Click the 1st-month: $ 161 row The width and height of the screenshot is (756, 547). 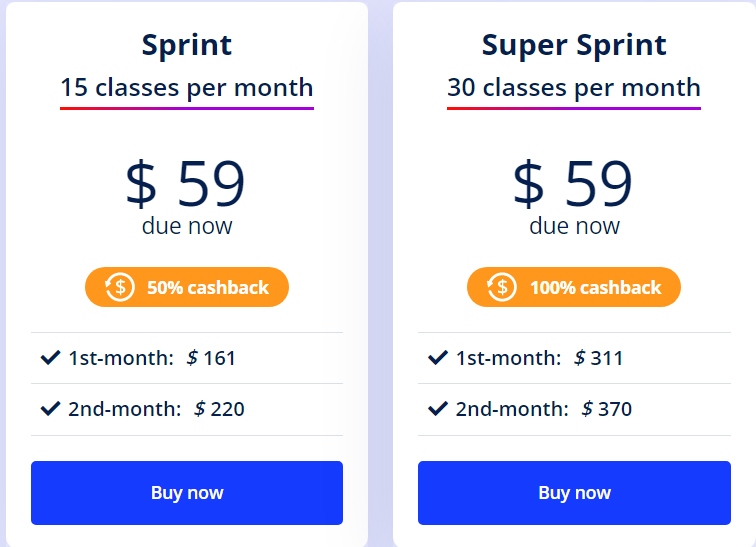pyautogui.click(x=187, y=358)
